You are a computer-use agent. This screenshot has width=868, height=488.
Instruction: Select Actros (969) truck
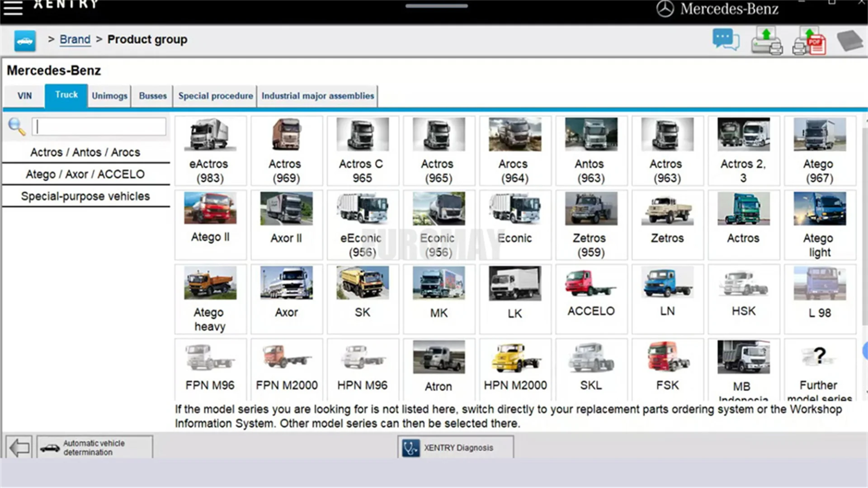coord(287,151)
